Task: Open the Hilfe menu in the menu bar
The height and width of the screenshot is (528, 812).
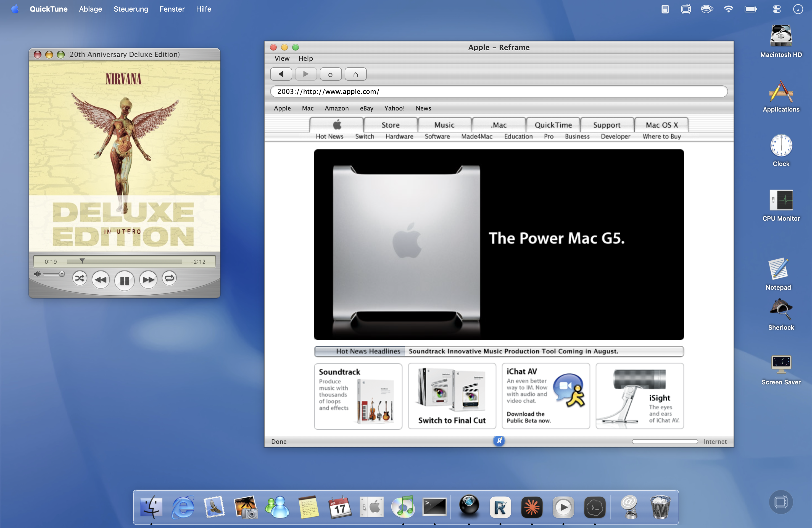Action: pyautogui.click(x=203, y=9)
